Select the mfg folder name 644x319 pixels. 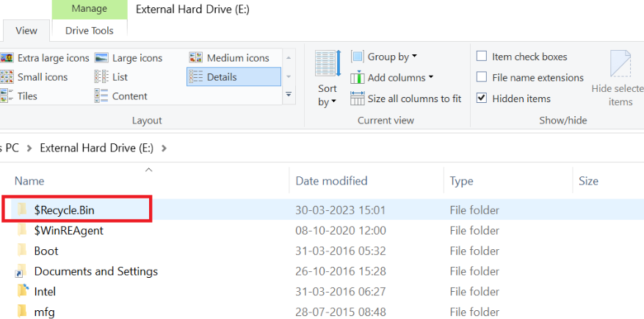coord(44,312)
